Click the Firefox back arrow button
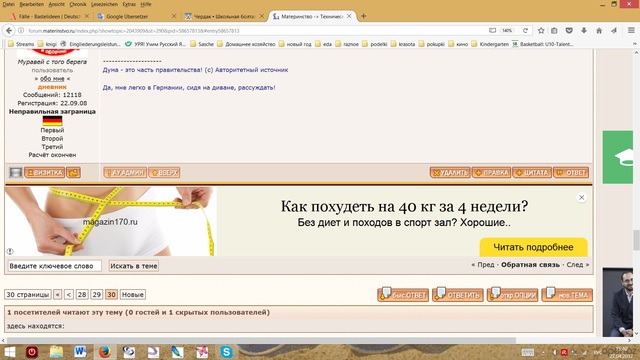This screenshot has width=640, height=360. (9, 31)
